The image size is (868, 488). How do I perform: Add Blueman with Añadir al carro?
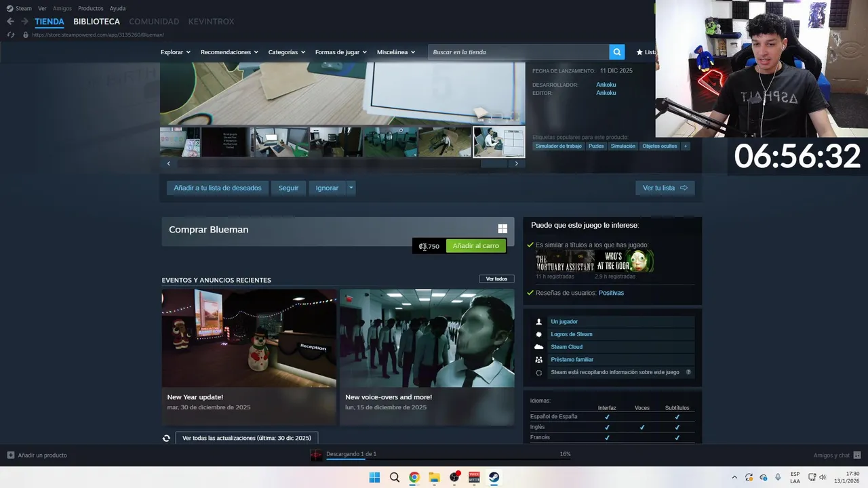tap(475, 246)
